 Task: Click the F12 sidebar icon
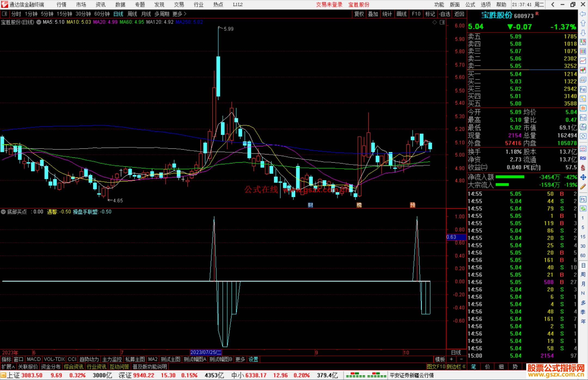(x=583, y=118)
